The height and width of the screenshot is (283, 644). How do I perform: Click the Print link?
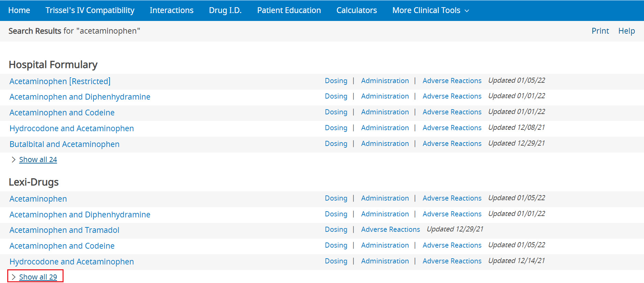(600, 31)
